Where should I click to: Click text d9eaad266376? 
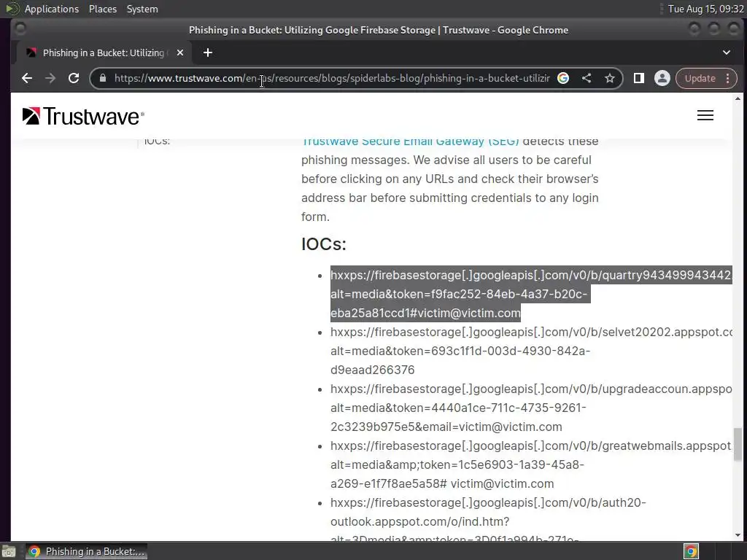pyautogui.click(x=373, y=370)
